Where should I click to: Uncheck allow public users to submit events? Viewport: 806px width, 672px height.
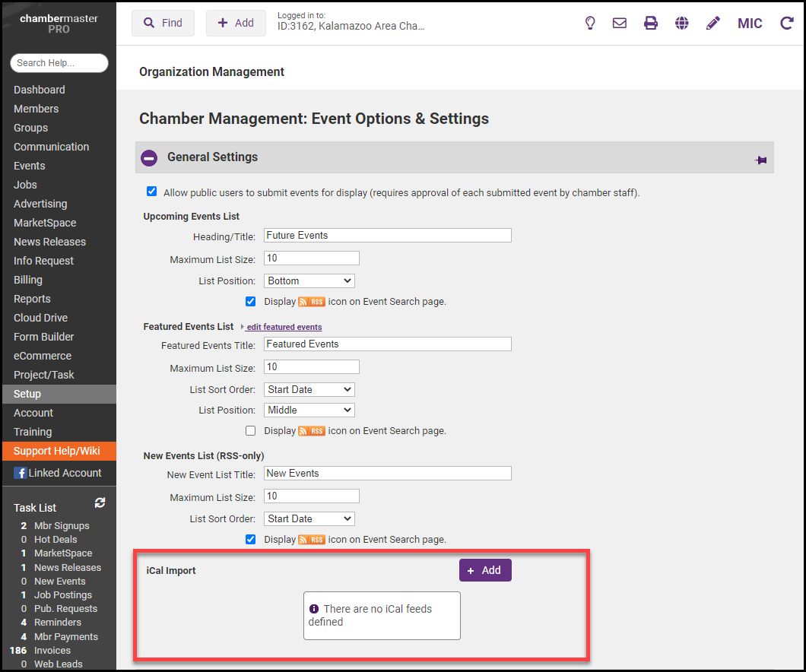[x=151, y=192]
